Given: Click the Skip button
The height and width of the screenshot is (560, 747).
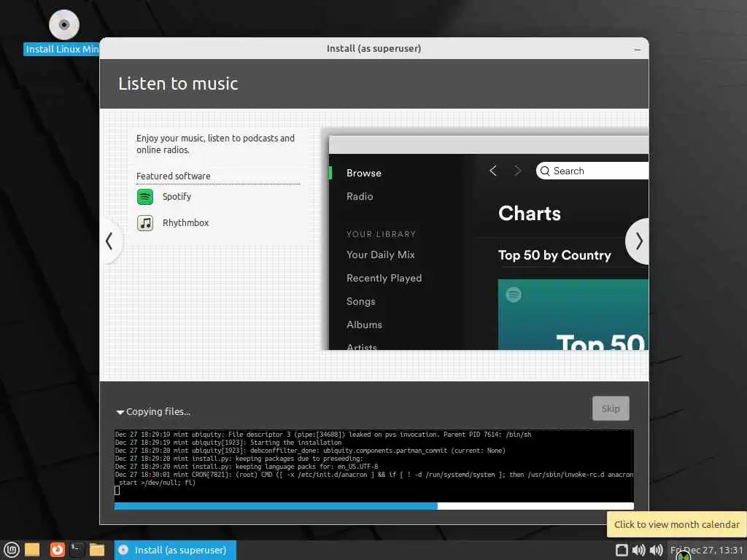Looking at the screenshot, I should click(x=611, y=408).
